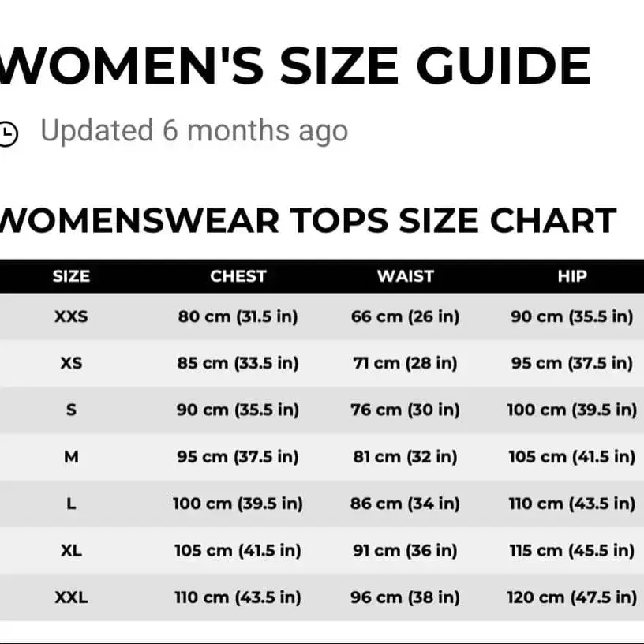Click the 105 cm (41.5 in) hip cell

[571, 457]
